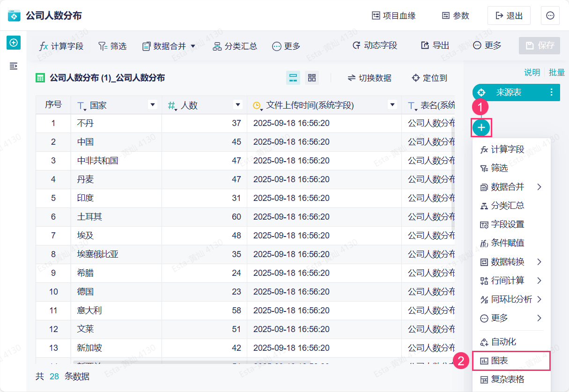This screenshot has width=569, height=392.
Task: Click the text type icon of 表名 column
Action: pos(412,106)
